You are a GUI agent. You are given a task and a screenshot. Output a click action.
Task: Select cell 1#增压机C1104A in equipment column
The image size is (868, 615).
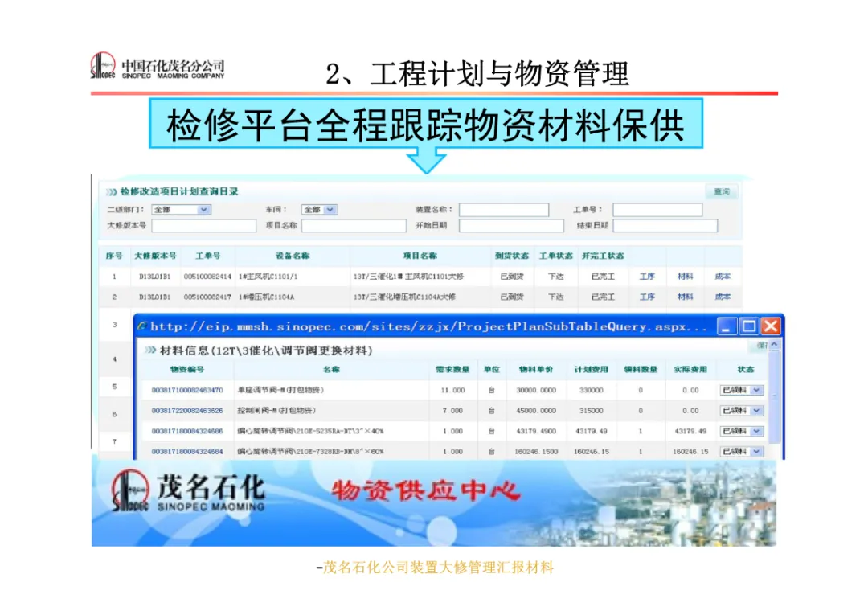click(x=266, y=297)
